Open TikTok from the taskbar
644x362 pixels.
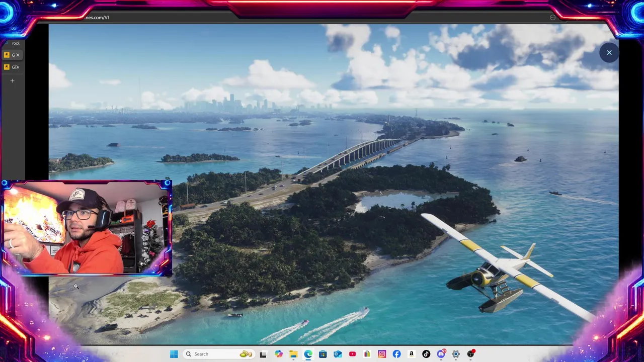426,354
